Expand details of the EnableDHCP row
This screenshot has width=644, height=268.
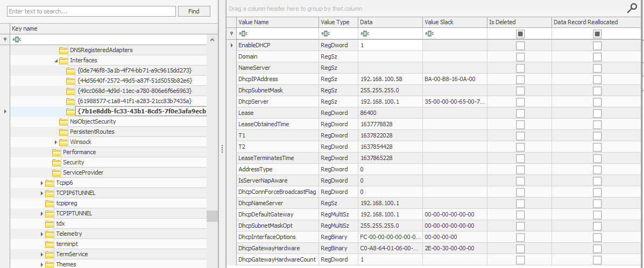[232, 46]
